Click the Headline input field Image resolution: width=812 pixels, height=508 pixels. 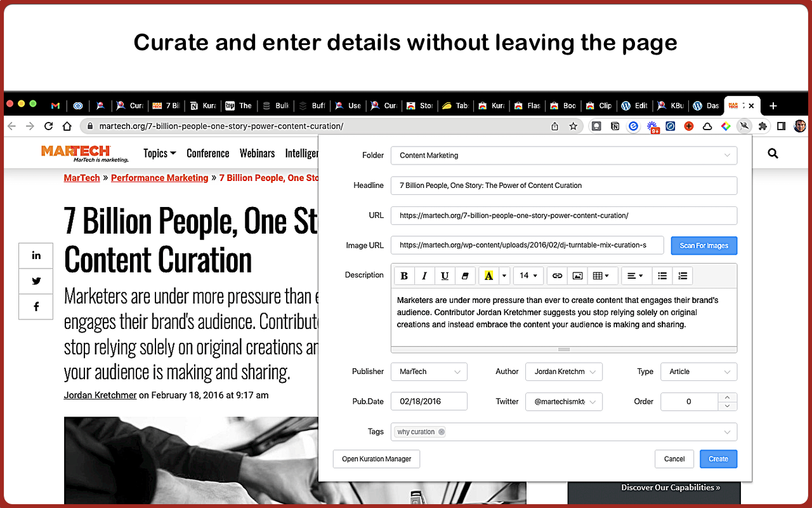point(564,185)
